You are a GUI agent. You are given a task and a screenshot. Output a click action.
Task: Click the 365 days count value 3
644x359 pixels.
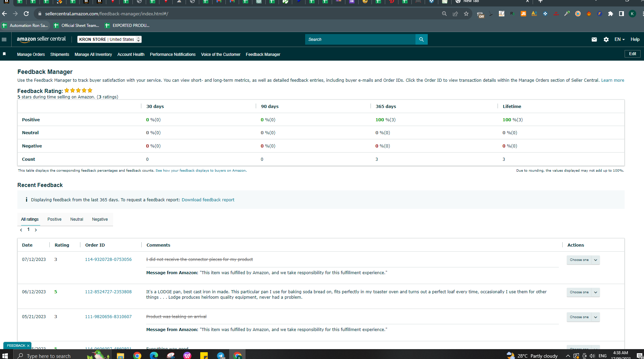[377, 159]
